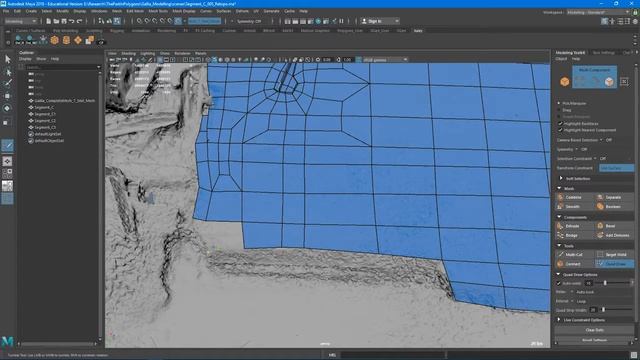The image size is (640, 360).
Task: Click the Undo arrow icon
Action: coord(72,21)
